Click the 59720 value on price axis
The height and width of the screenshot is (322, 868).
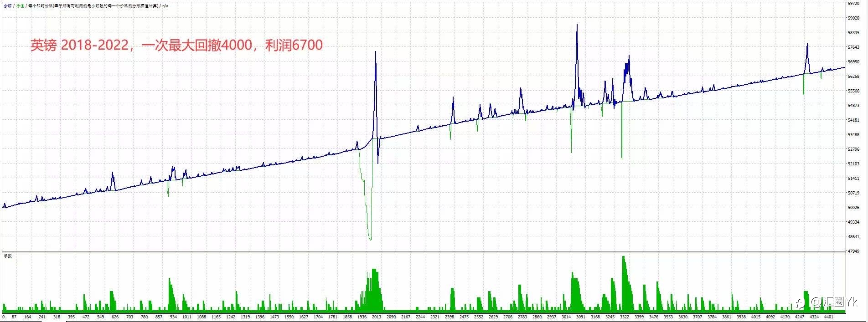[x=853, y=4]
